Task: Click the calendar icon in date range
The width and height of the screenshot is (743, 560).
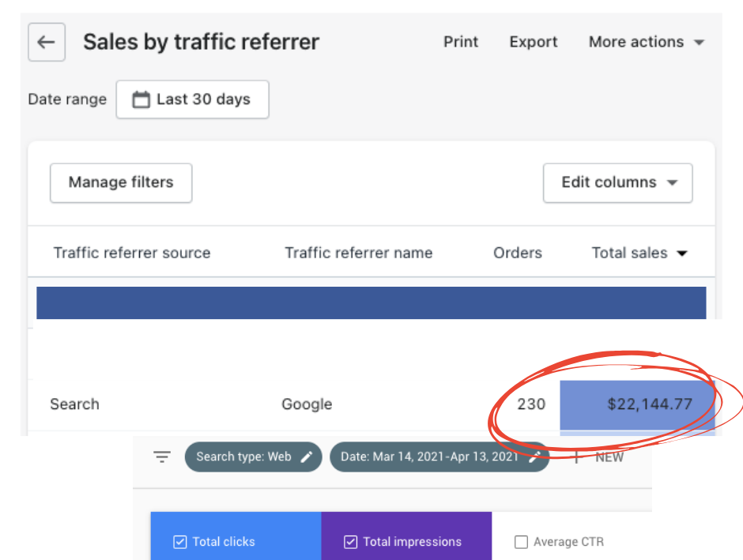Action: pos(141,100)
